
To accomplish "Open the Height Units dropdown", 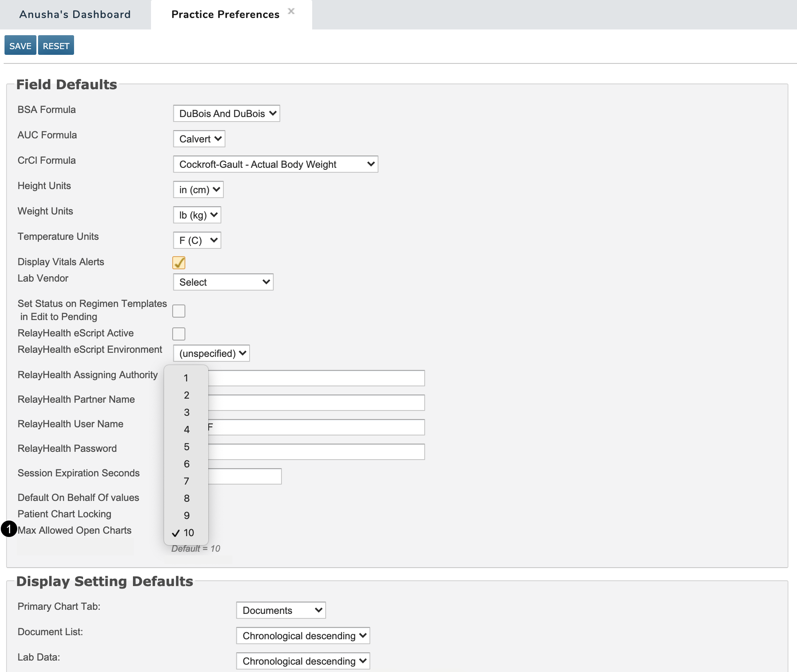I will (198, 190).
